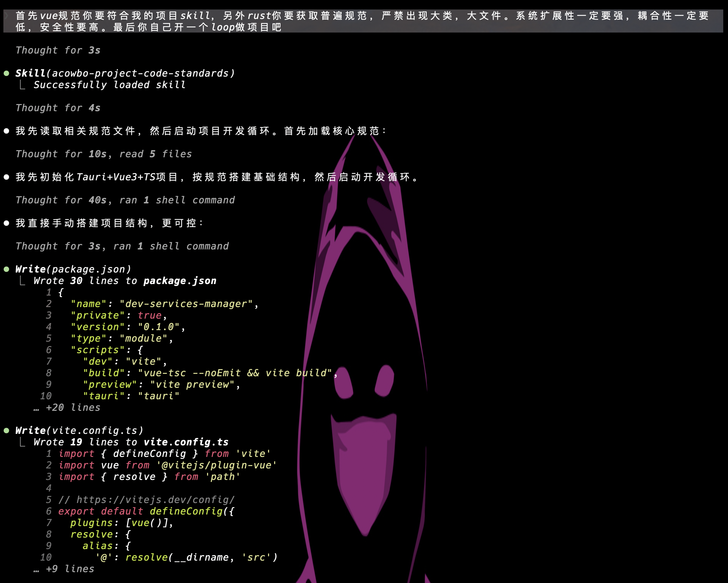Click the line '"private": true'

119,315
